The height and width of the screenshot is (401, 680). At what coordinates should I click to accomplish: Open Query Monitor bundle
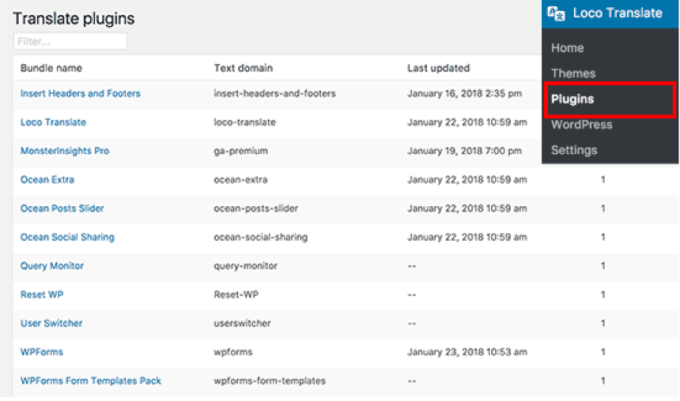click(52, 266)
